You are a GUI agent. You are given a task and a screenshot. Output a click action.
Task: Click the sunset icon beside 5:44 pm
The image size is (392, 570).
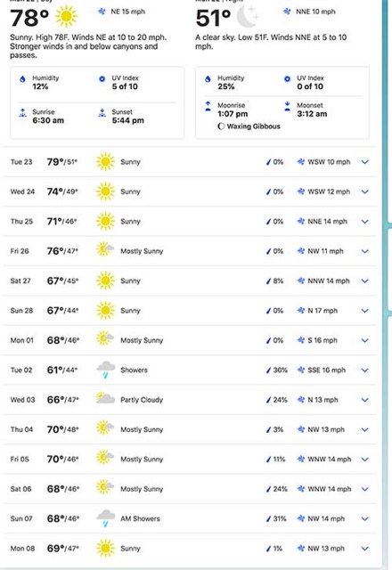click(x=102, y=113)
